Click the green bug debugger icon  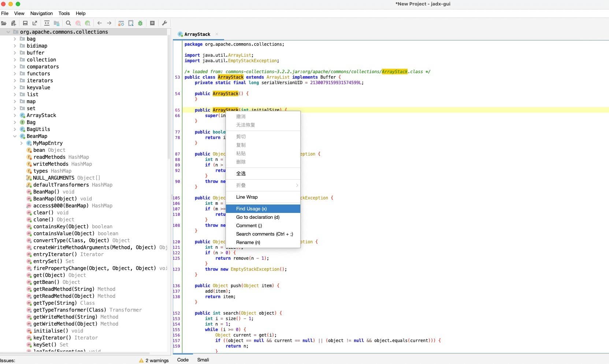click(x=140, y=23)
